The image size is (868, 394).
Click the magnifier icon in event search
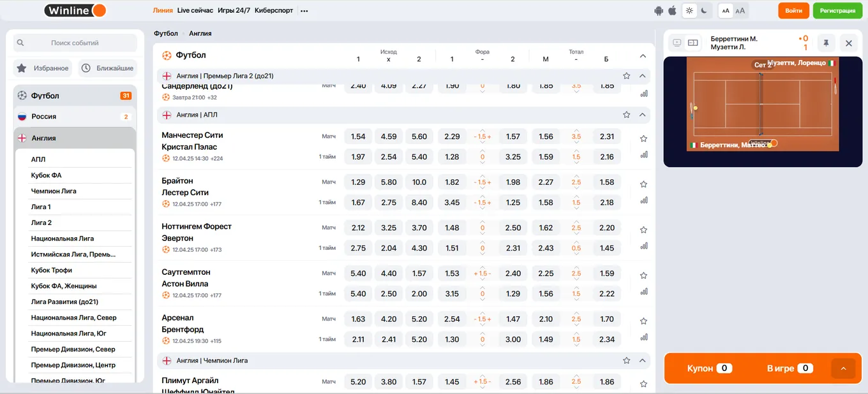(x=20, y=43)
